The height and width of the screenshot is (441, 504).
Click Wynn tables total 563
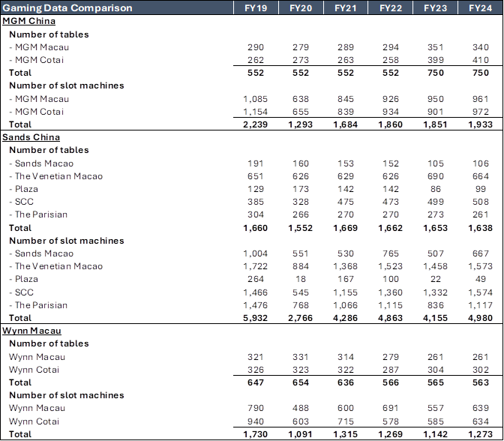coord(481,382)
